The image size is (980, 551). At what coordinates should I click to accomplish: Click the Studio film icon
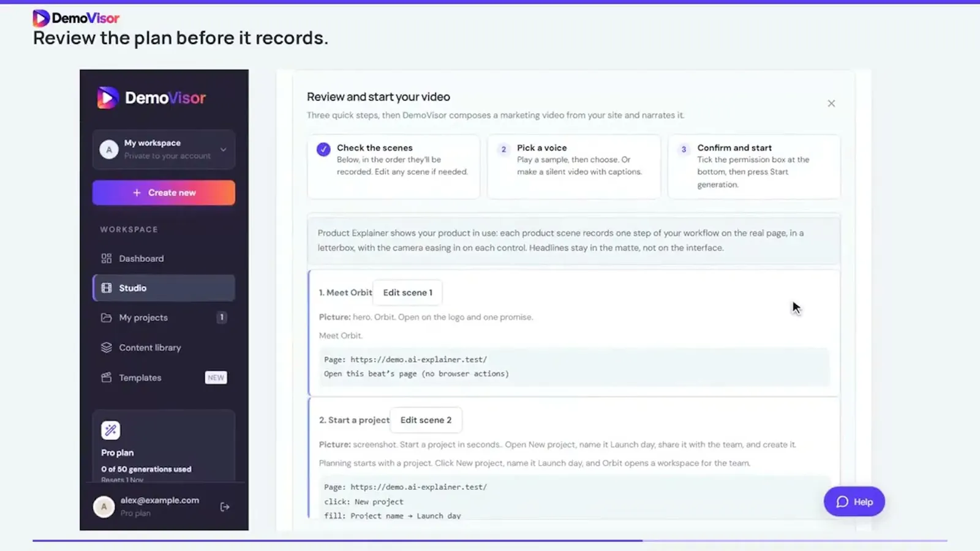(107, 288)
